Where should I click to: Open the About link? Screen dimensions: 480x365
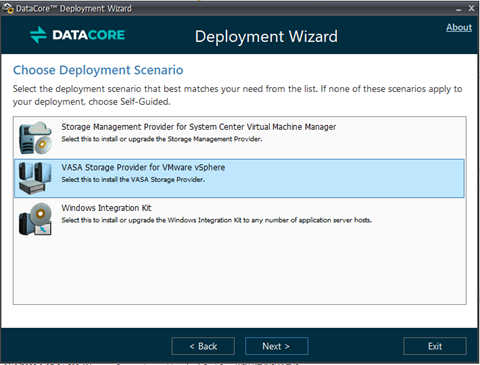(459, 27)
